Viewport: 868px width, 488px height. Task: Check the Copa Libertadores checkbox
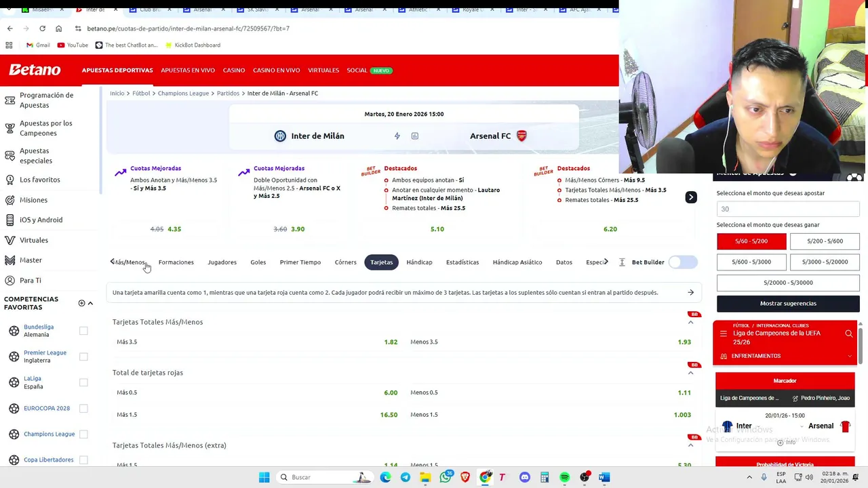click(x=83, y=460)
